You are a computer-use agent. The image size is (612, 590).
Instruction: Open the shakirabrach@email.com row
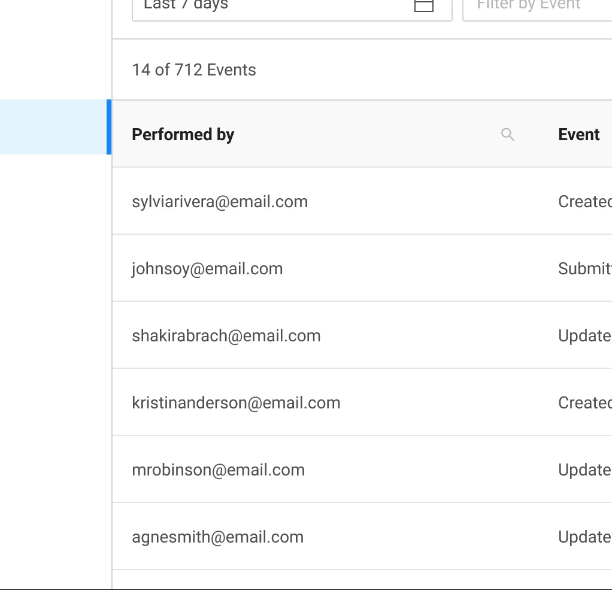226,335
